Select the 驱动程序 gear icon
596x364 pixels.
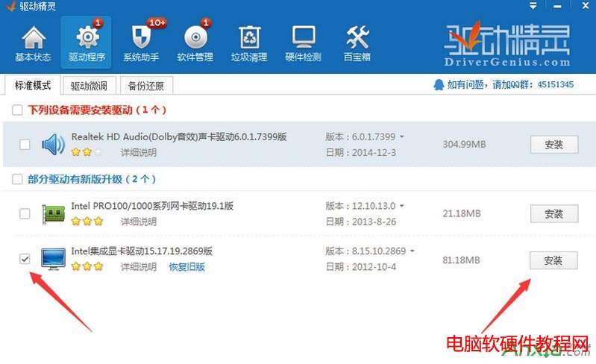[87, 37]
